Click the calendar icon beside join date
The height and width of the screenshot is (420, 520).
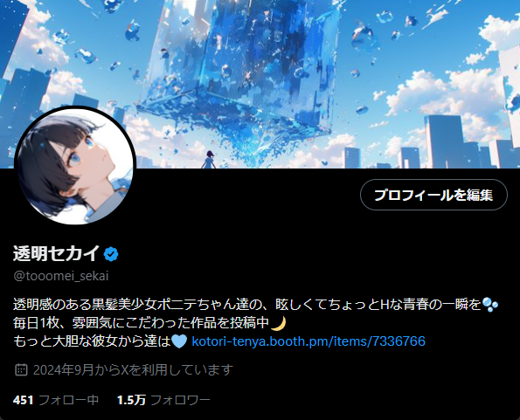tap(21, 369)
